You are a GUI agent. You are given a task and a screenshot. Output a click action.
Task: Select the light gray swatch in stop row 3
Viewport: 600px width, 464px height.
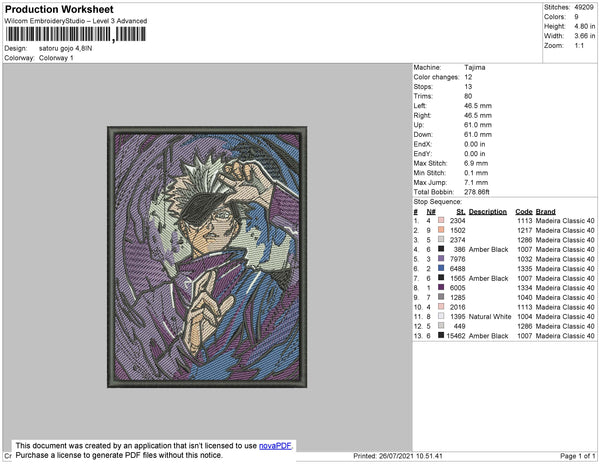441,239
